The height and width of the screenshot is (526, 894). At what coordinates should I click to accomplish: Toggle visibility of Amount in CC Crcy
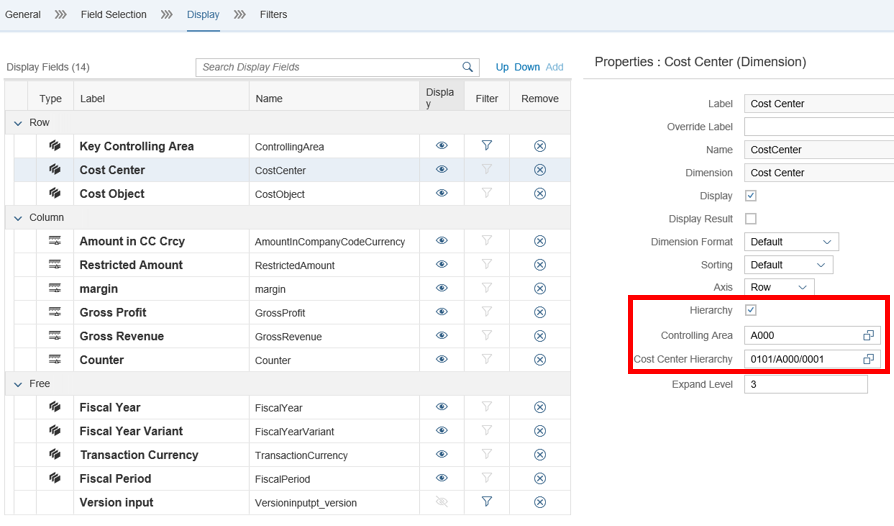pyautogui.click(x=442, y=240)
